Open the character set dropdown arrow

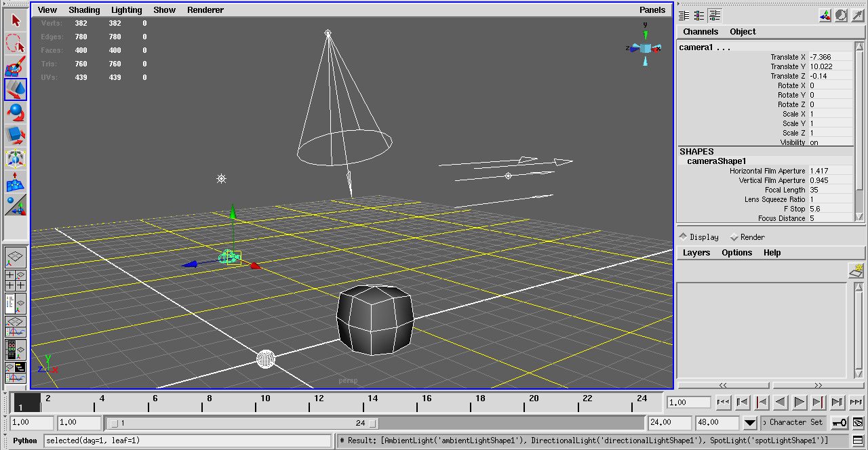[749, 423]
